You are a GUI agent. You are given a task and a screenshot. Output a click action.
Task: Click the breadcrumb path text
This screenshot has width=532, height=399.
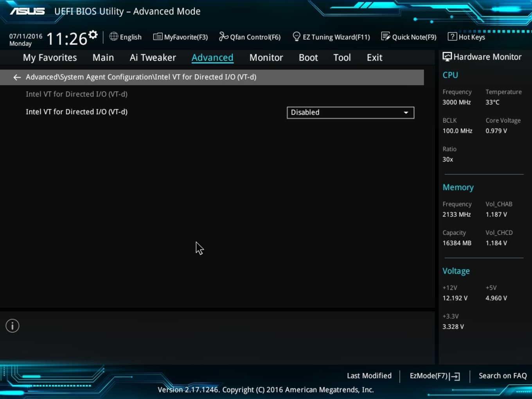click(141, 77)
